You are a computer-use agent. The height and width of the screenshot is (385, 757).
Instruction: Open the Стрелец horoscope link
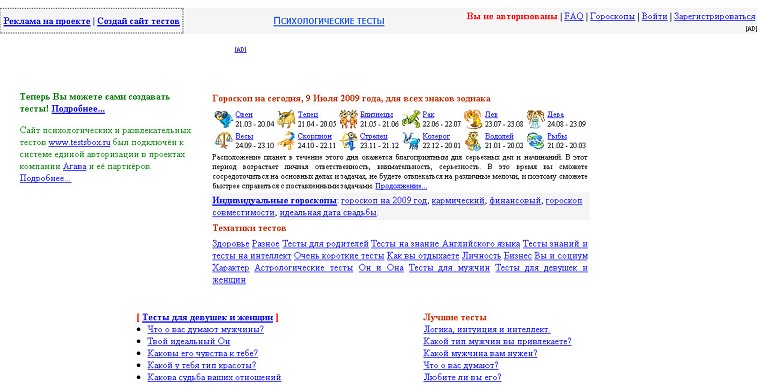tap(374, 136)
